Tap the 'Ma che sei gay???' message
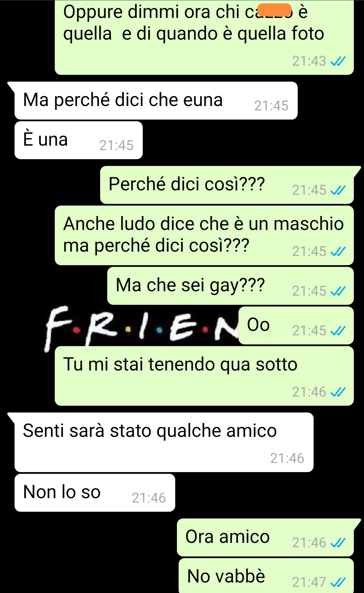The width and height of the screenshot is (364, 593). (x=230, y=286)
